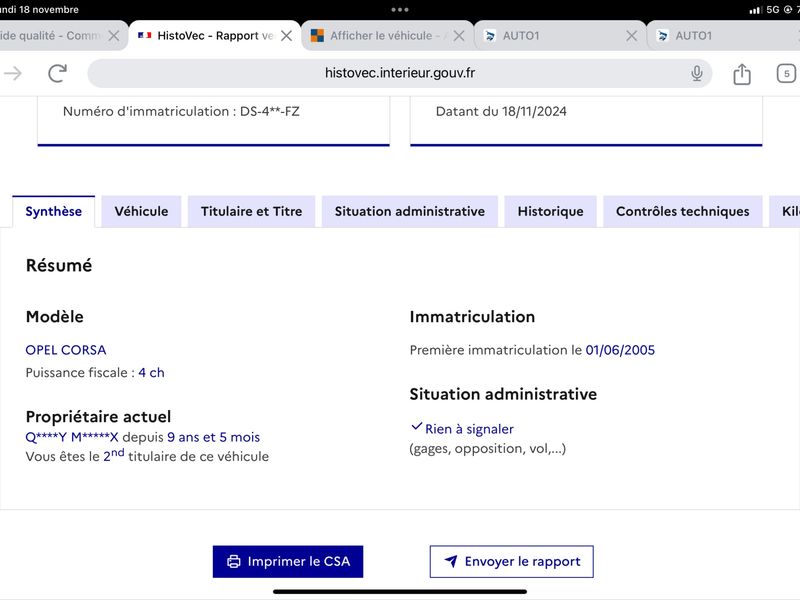Reload the page with the refresh icon
The height and width of the screenshot is (600, 800).
pyautogui.click(x=57, y=73)
